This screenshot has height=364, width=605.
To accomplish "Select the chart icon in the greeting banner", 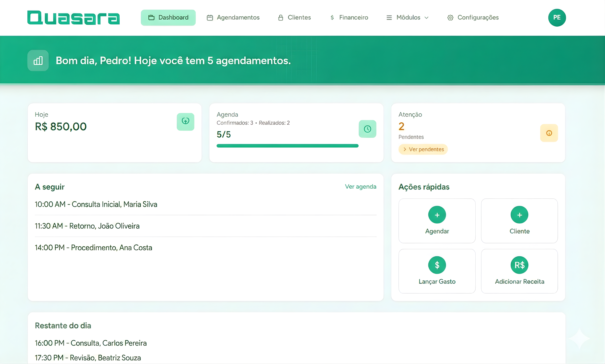I will (38, 60).
